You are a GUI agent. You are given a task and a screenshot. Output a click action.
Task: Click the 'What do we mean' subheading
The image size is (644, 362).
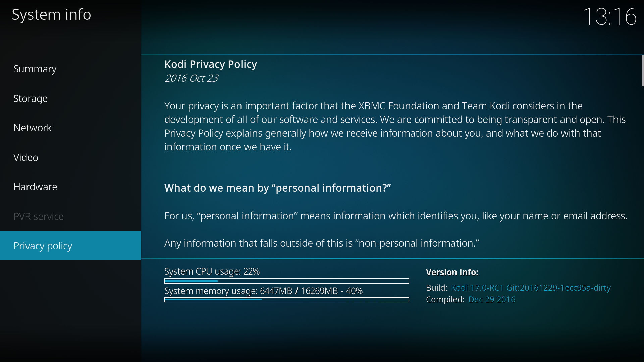point(278,188)
